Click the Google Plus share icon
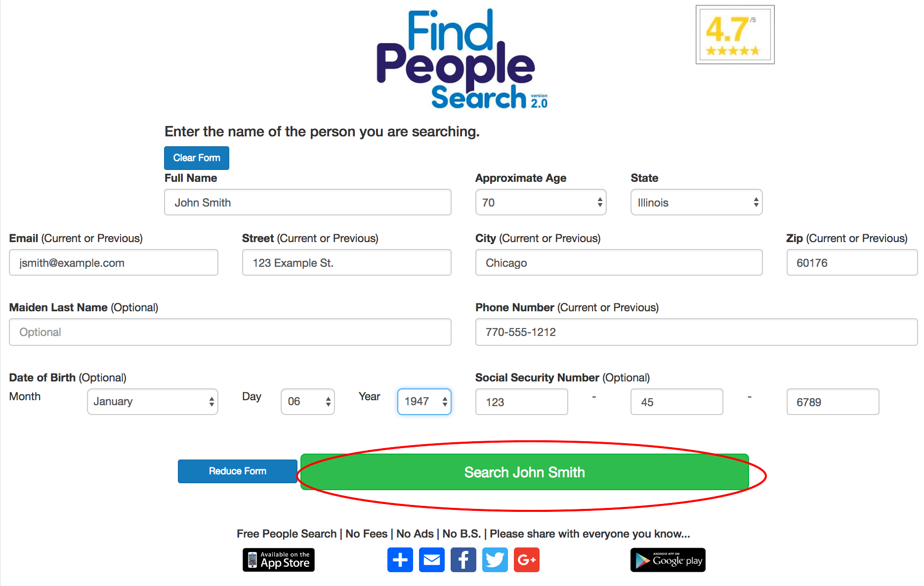This screenshot has width=924, height=586. point(526,560)
